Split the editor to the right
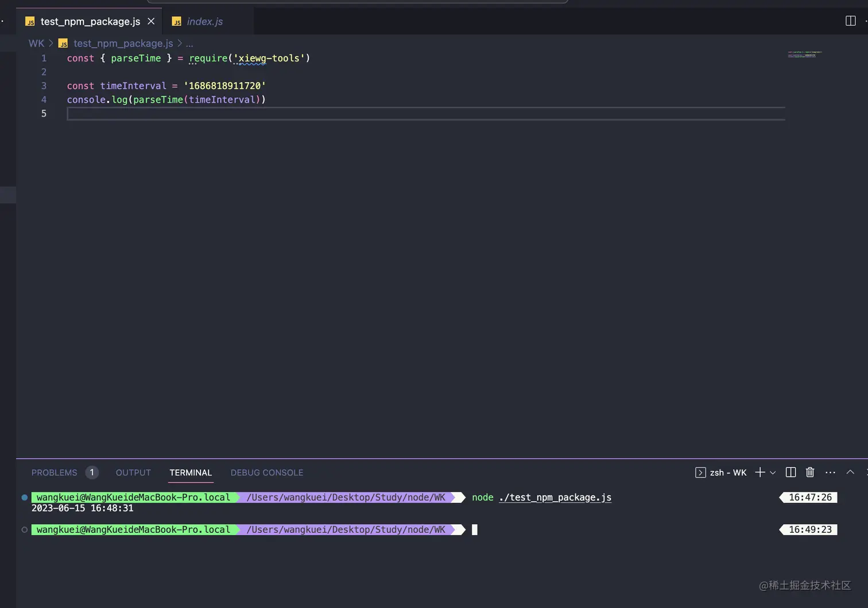 (x=850, y=21)
